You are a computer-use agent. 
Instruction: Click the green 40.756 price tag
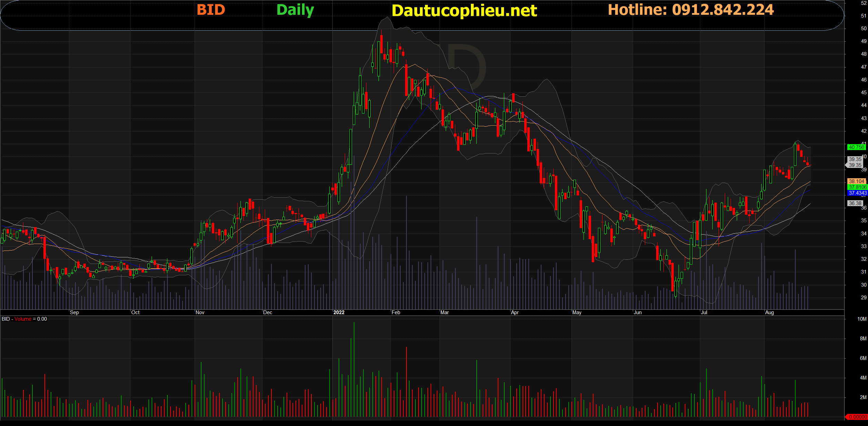(x=856, y=147)
